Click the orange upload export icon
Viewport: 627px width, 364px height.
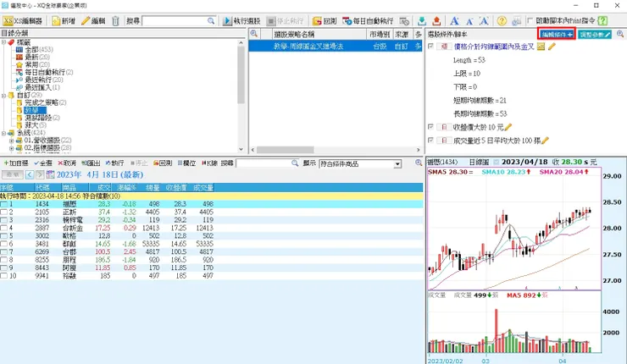pos(436,21)
